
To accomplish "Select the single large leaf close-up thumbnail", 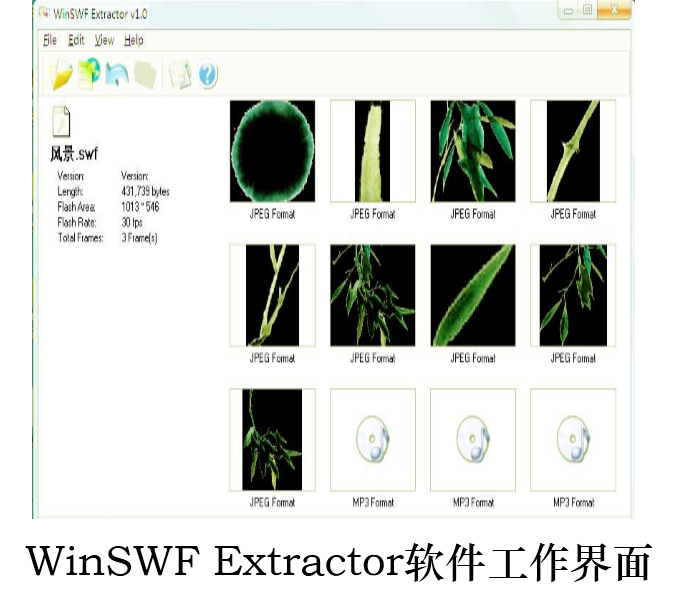I will [473, 295].
